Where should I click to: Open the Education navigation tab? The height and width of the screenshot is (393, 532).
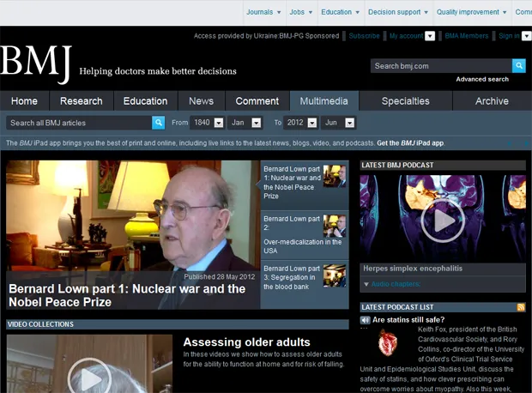146,101
